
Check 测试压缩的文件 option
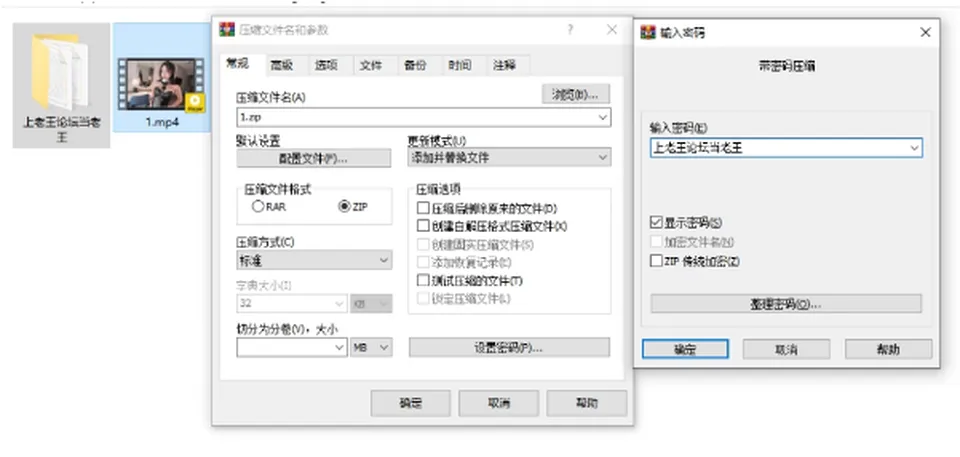coord(423,281)
